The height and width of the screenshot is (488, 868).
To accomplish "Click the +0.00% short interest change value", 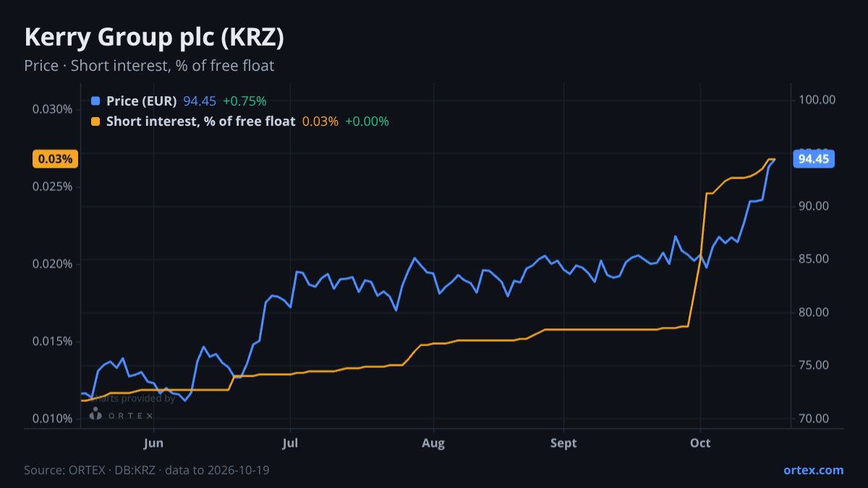I will (x=367, y=121).
